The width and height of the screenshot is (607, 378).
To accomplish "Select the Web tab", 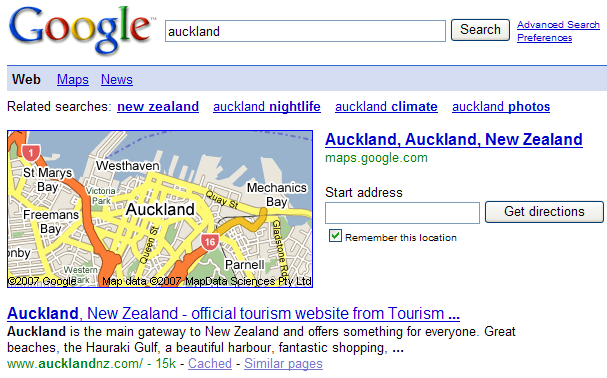I will [26, 79].
